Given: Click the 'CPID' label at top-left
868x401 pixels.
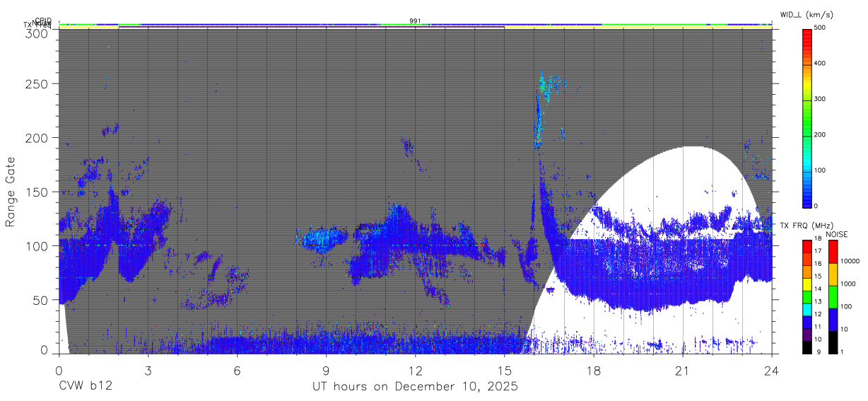Looking at the screenshot, I should (43, 21).
